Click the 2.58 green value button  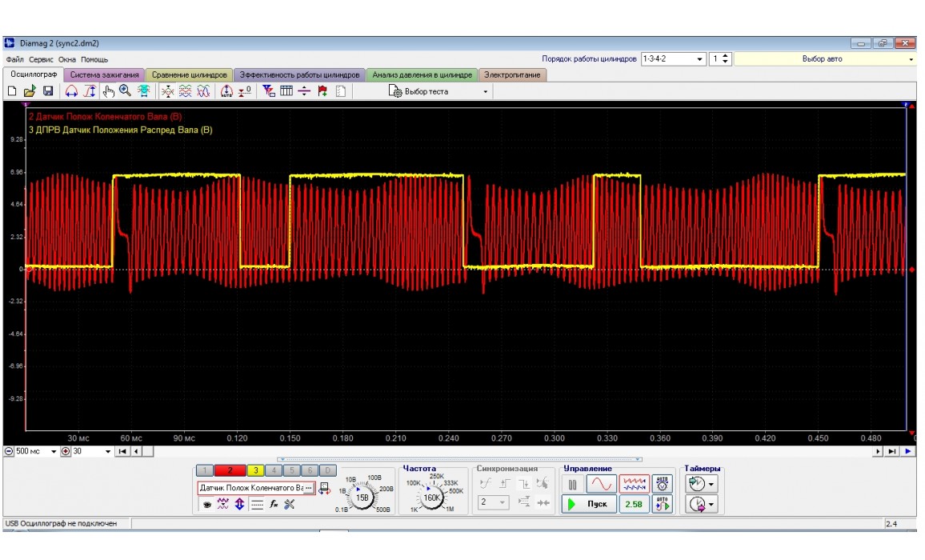(633, 504)
